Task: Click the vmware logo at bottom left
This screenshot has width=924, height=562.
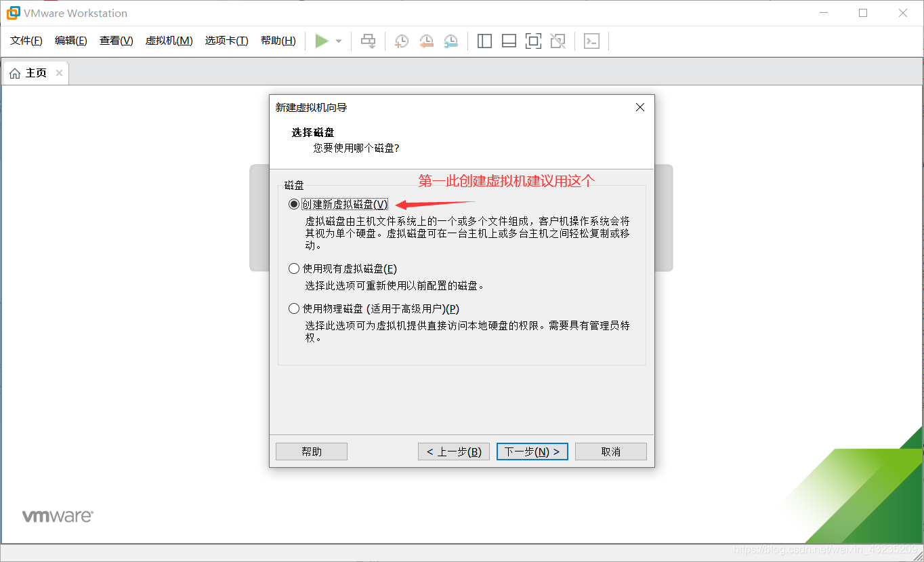Action: pos(58,516)
